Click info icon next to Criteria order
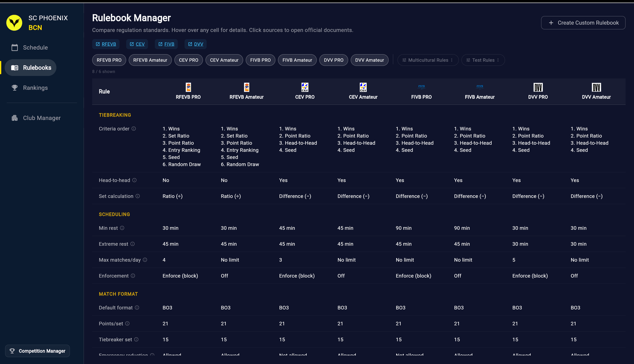This screenshot has height=364, width=634. 134,129
